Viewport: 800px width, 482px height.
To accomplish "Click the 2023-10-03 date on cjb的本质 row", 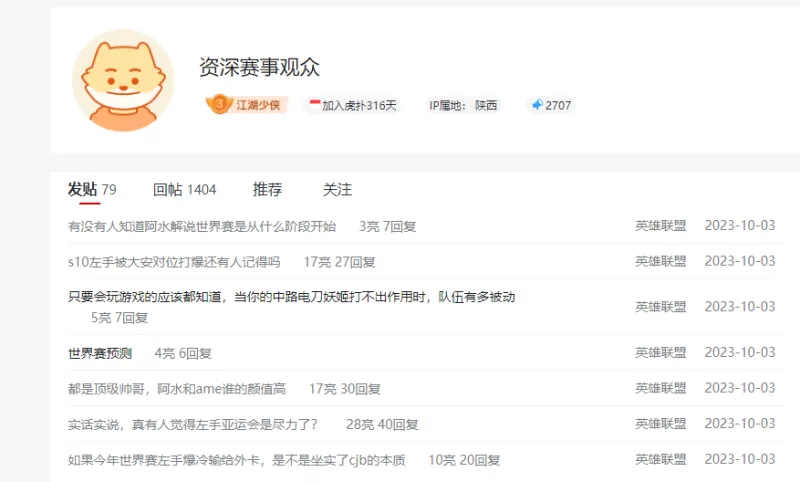I will [x=740, y=460].
